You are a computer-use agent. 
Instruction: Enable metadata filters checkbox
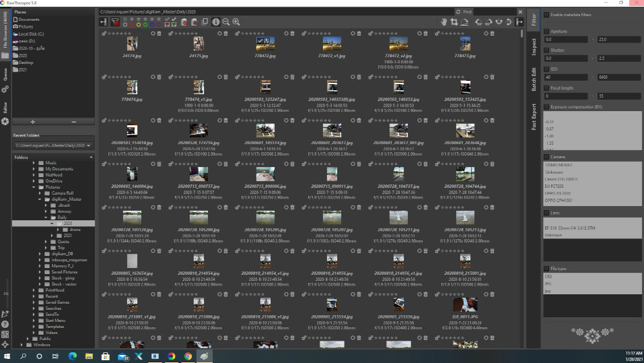tap(546, 15)
